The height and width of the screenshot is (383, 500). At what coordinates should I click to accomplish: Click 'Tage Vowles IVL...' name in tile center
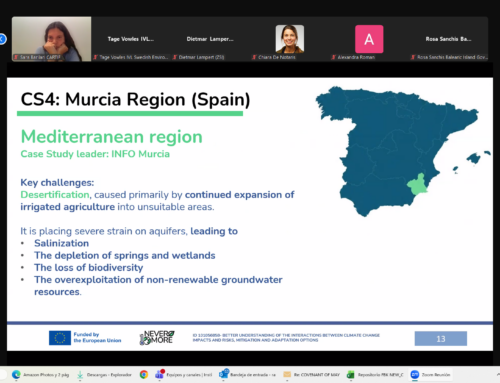coord(131,39)
